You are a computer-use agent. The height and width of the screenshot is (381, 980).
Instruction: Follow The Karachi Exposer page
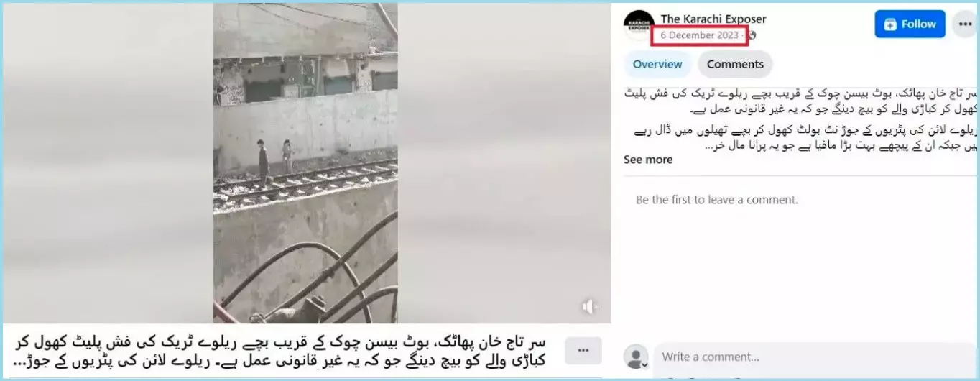coord(910,24)
